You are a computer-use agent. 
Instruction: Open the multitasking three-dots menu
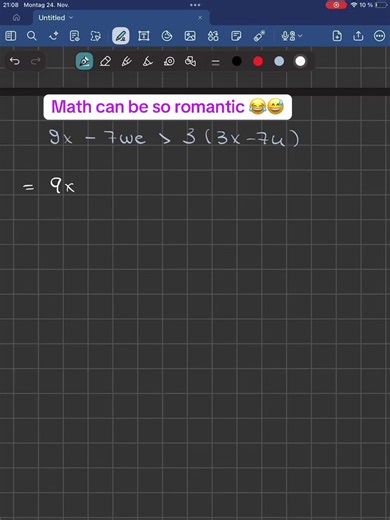195,5
